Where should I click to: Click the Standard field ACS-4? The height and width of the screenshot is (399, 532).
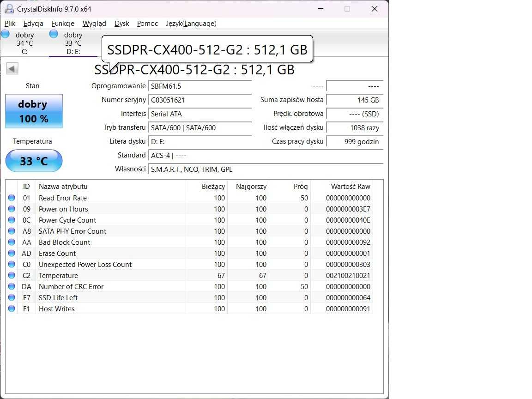tap(266, 155)
